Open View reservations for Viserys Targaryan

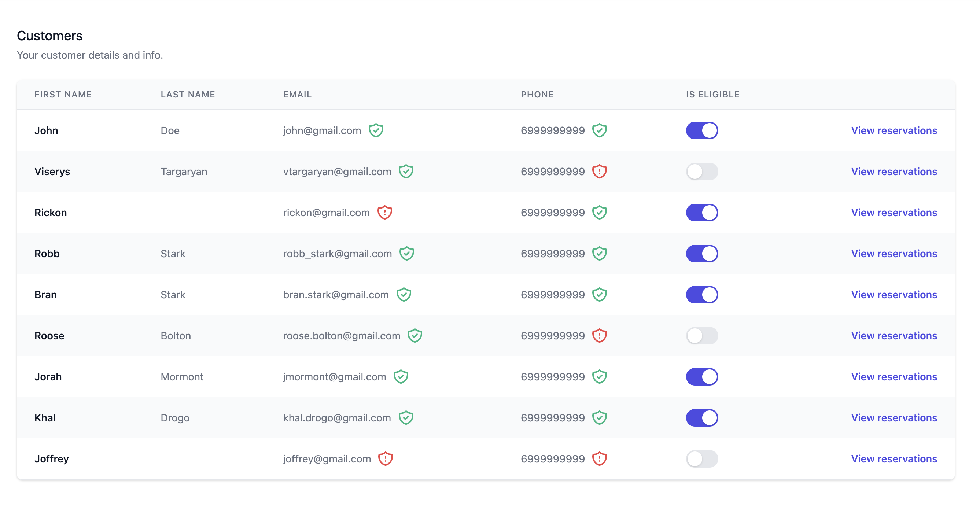pos(894,172)
